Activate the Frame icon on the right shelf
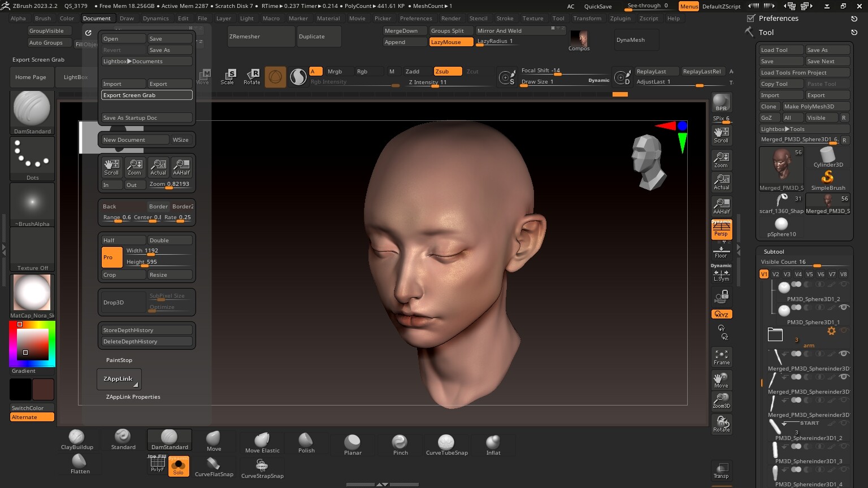The image size is (868, 488). (x=721, y=356)
